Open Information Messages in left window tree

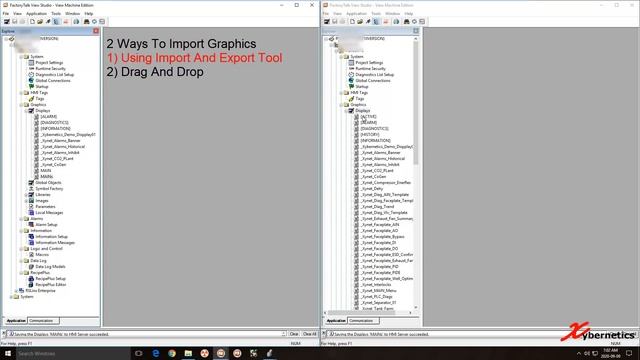click(x=55, y=242)
